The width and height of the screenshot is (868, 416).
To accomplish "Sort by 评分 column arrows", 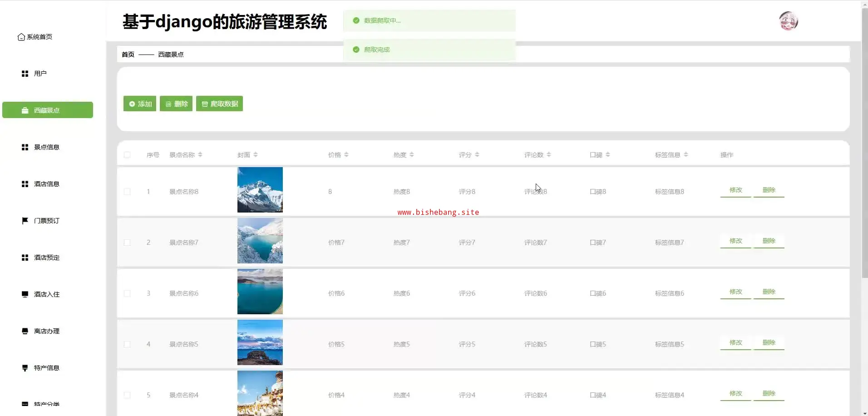I will (477, 155).
